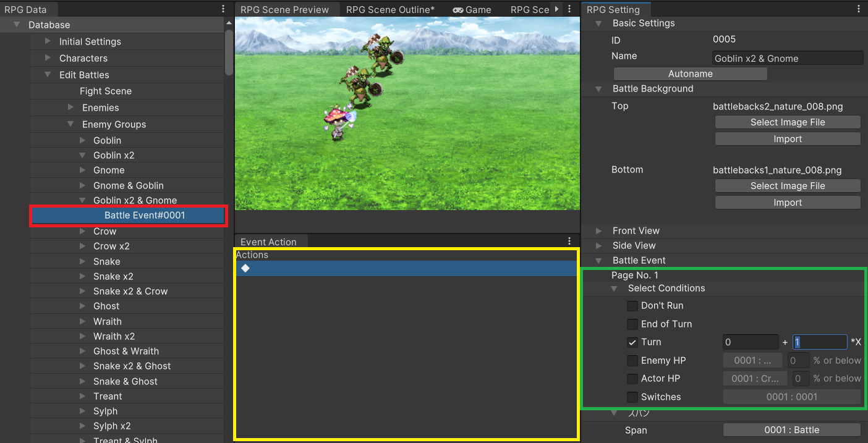Select the Ghost & Wraith enemy group
This screenshot has width=868, height=443.
(x=126, y=351)
